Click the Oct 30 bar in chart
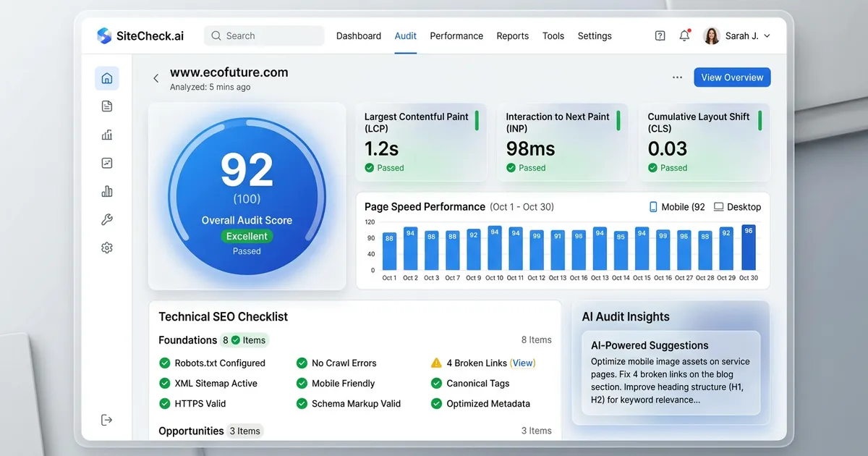Image resolution: width=868 pixels, height=456 pixels. (x=749, y=248)
